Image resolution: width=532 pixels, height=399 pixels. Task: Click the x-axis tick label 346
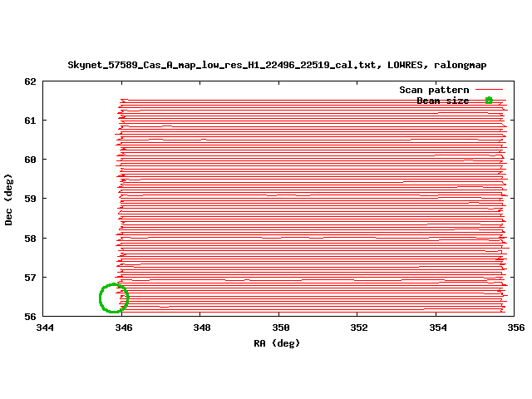point(124,328)
